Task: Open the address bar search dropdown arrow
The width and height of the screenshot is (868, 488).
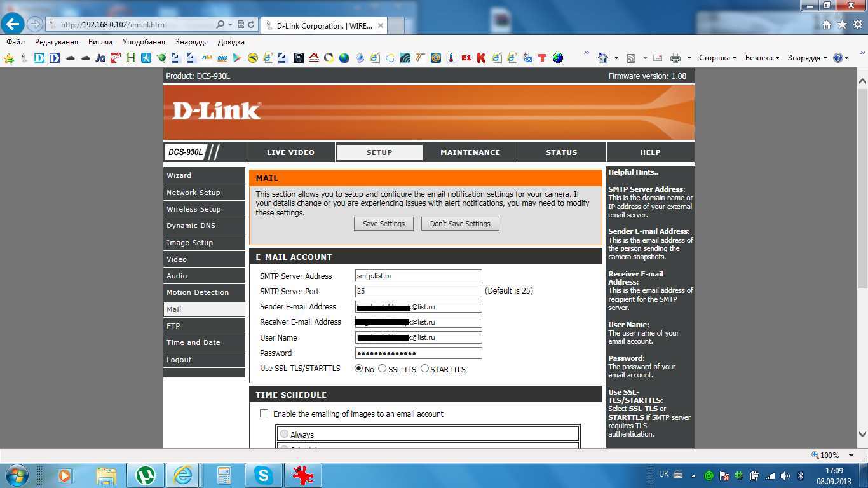Action: tap(230, 25)
